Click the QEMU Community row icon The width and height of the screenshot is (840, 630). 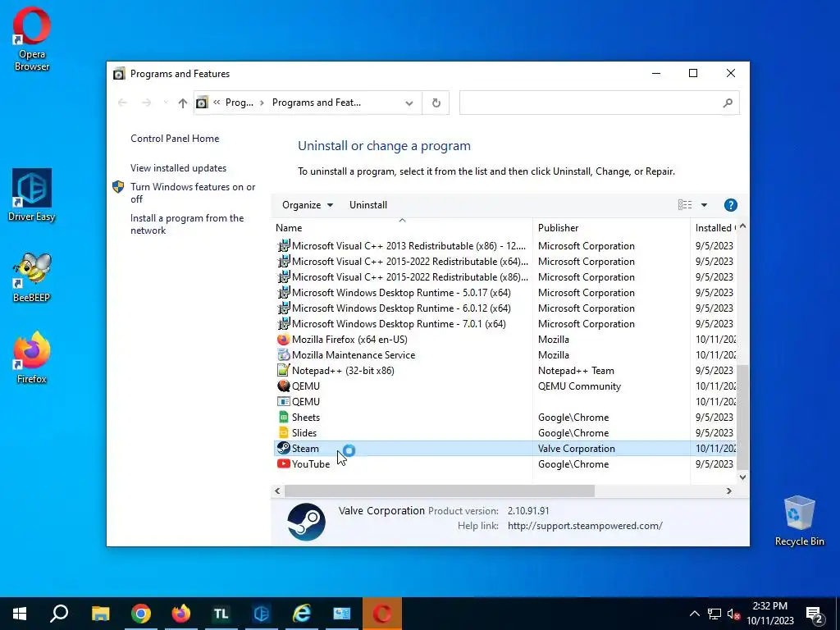tap(283, 386)
